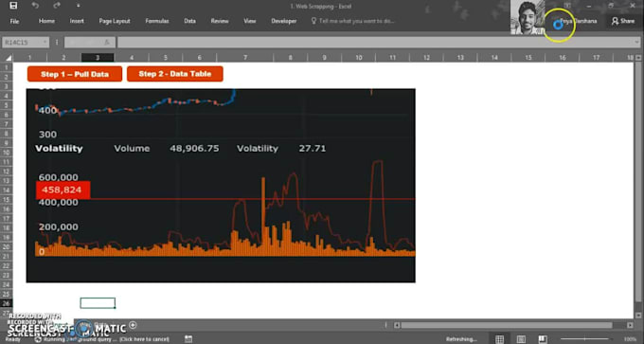
Task: Expand the Name Box dropdown arrow
Action: tap(45, 42)
